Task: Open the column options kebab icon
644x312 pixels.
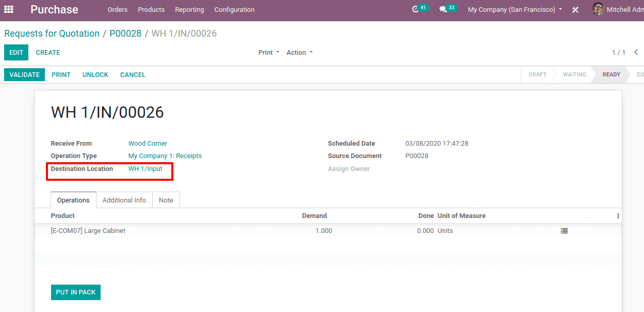Action: (x=618, y=216)
